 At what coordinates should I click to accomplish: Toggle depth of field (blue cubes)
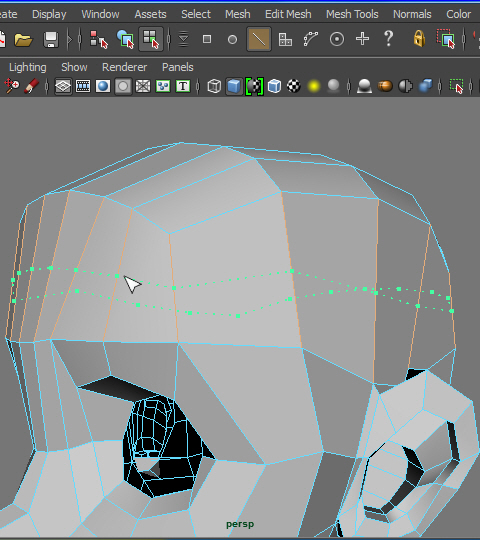point(426,86)
